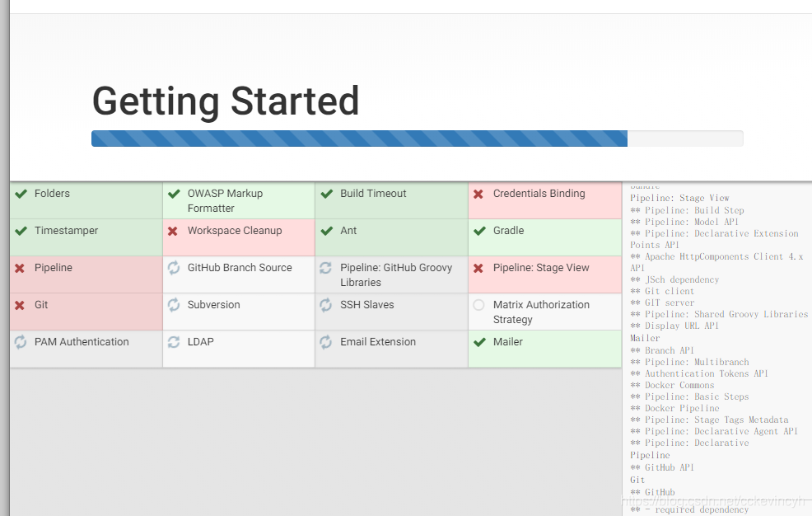Select the OWASP Markup Formatter label
Image resolution: width=812 pixels, height=516 pixels.
coord(226,201)
